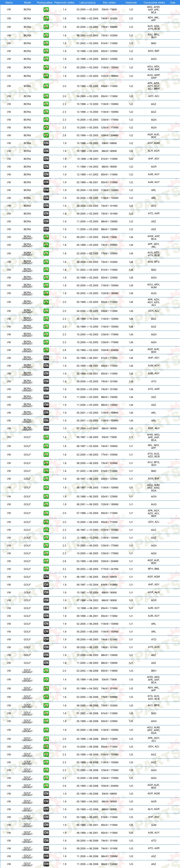
Task: Click diesel icon for GOLF VARIANT engine AJM only
Action: point(46,825)
